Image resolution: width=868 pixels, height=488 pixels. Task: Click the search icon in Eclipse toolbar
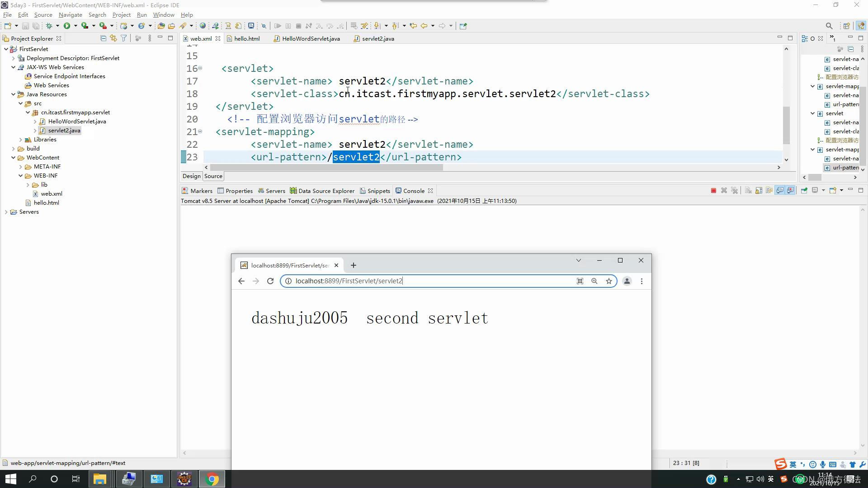829,26
